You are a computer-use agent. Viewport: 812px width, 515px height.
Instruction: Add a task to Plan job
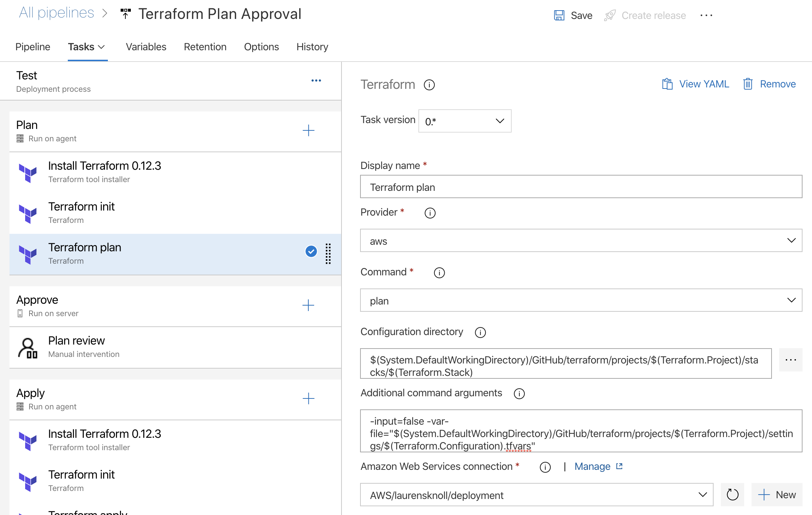(x=308, y=130)
